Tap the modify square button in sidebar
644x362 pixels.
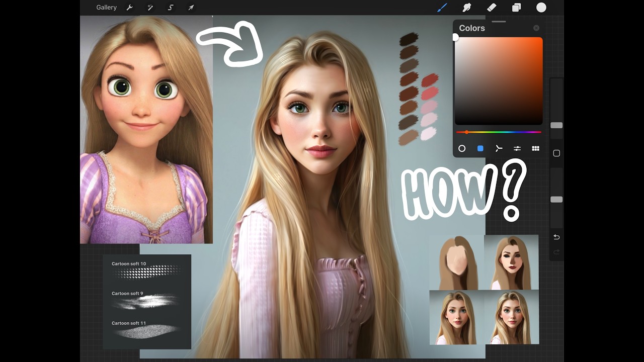(x=556, y=153)
